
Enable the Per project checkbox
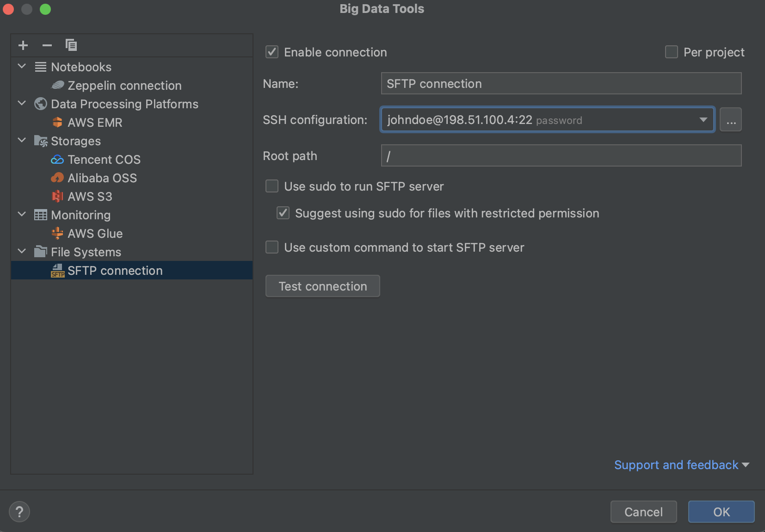(x=671, y=52)
